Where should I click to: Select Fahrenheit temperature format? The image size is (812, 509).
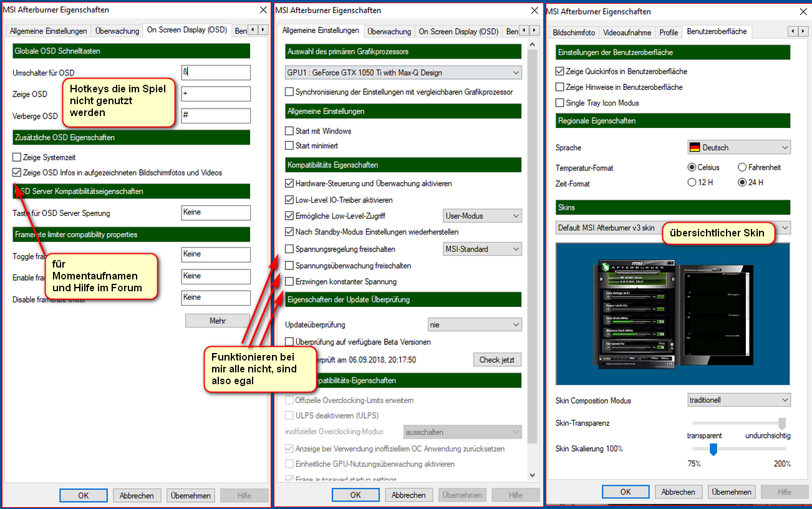(x=742, y=167)
